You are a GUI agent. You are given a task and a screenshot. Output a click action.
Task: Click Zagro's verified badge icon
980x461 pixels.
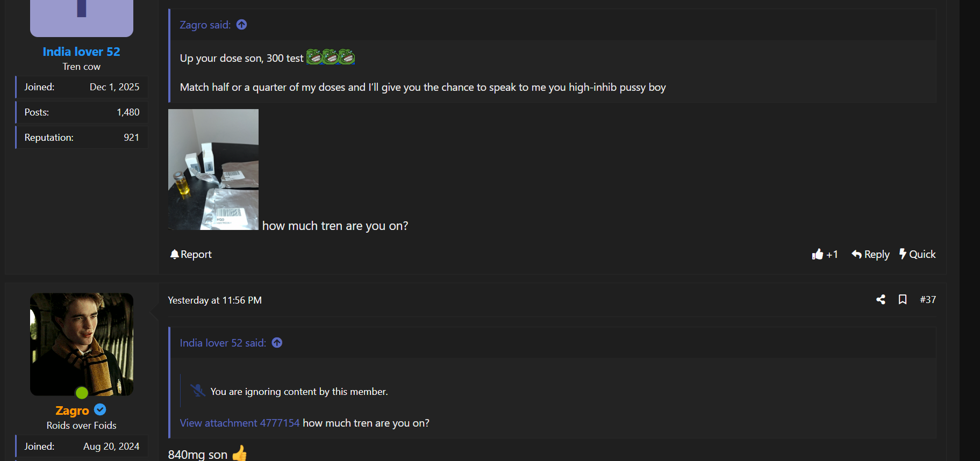(x=100, y=410)
